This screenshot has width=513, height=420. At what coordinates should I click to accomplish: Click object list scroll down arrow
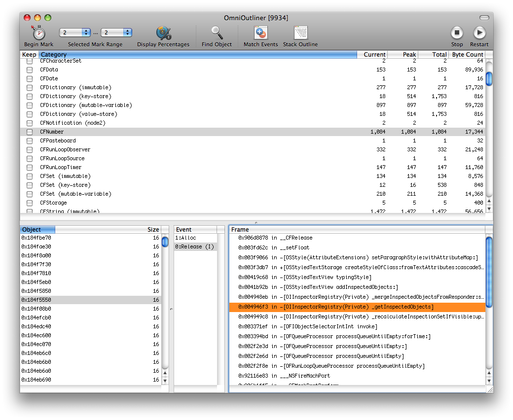click(x=165, y=381)
